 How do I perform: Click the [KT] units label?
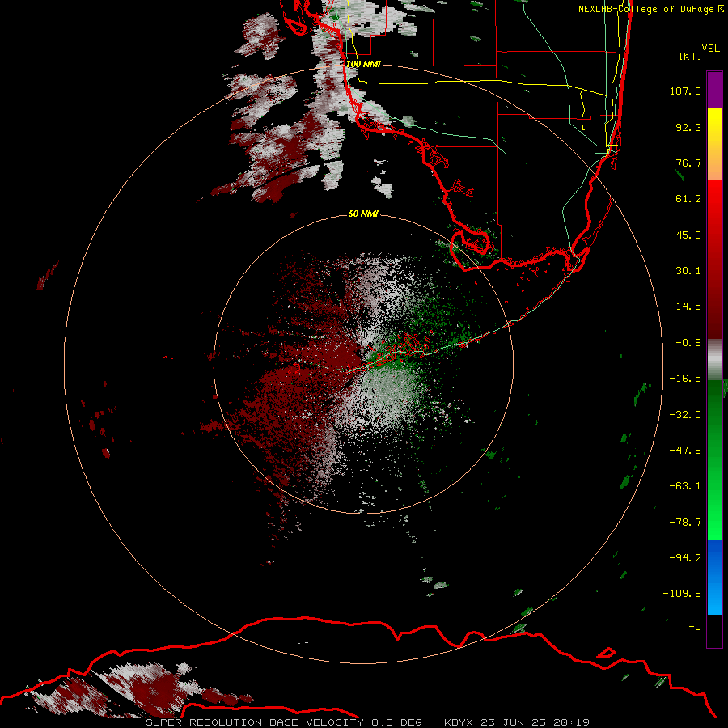690,56
